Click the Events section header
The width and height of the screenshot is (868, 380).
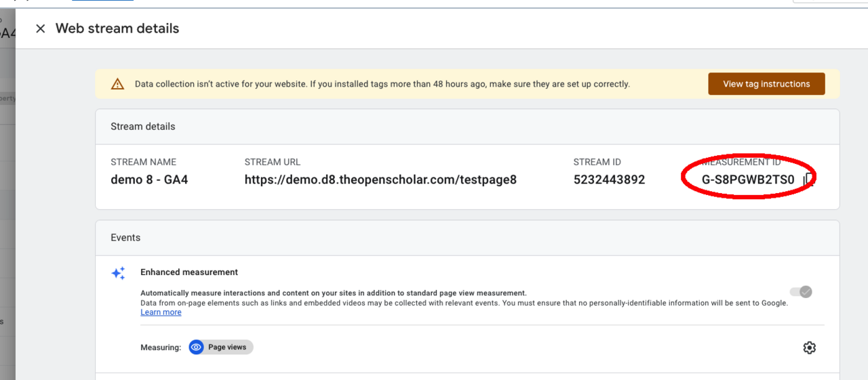coord(125,238)
